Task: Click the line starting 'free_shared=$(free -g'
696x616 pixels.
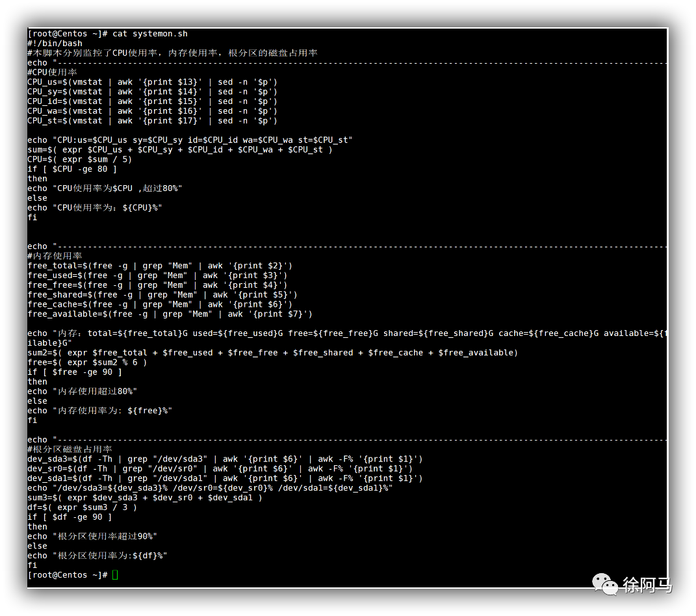Action: (x=162, y=295)
